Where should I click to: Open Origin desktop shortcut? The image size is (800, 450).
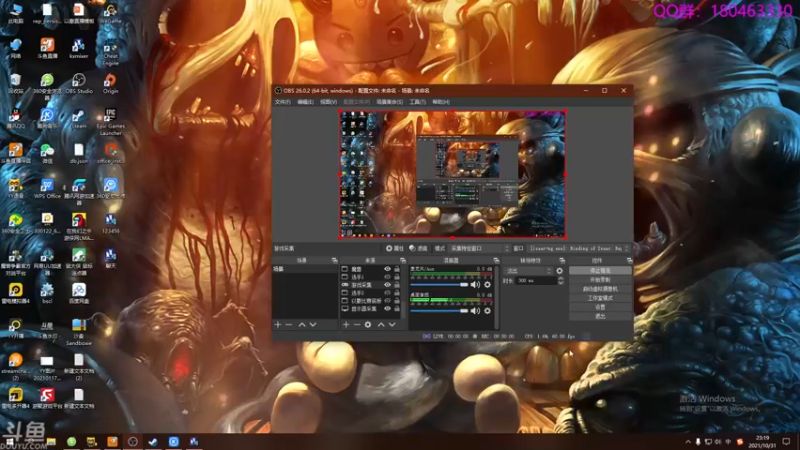110,84
